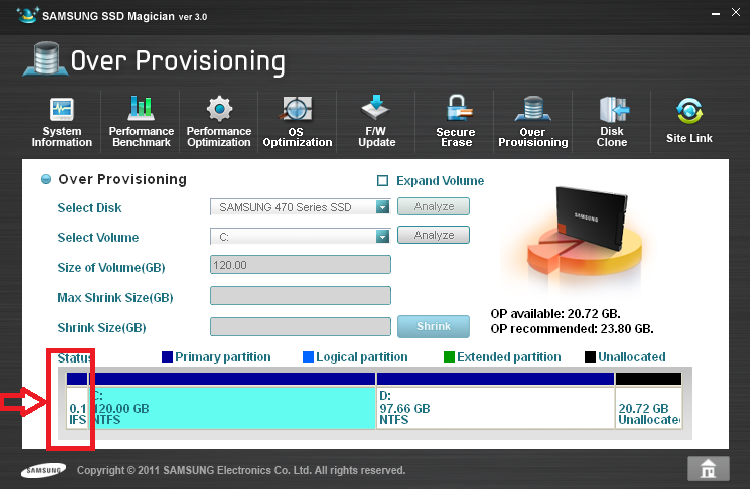Click Analyze next to Select Disk
750x489 pixels.
click(433, 207)
